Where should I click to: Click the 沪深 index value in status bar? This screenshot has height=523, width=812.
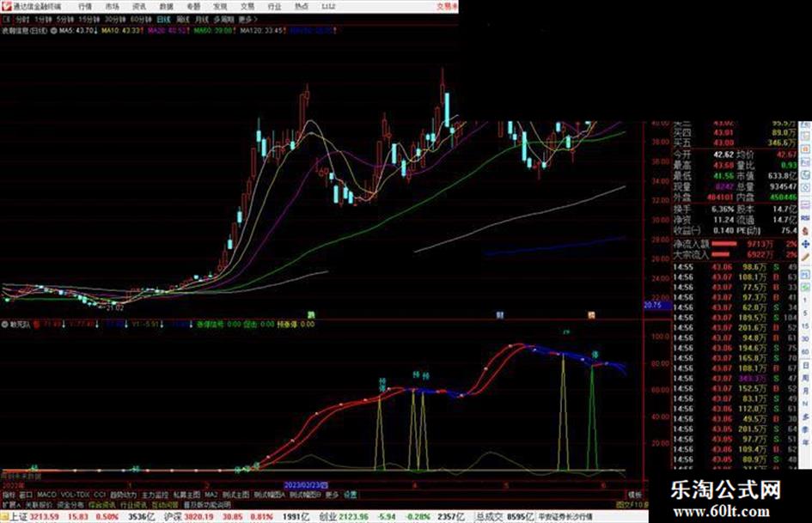tap(198, 517)
